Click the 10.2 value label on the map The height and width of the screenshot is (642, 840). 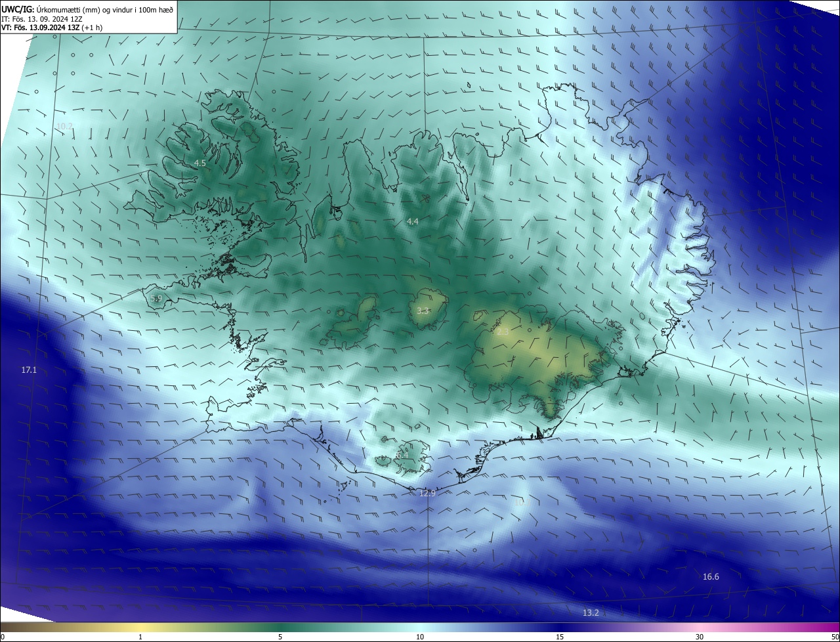click(64, 126)
